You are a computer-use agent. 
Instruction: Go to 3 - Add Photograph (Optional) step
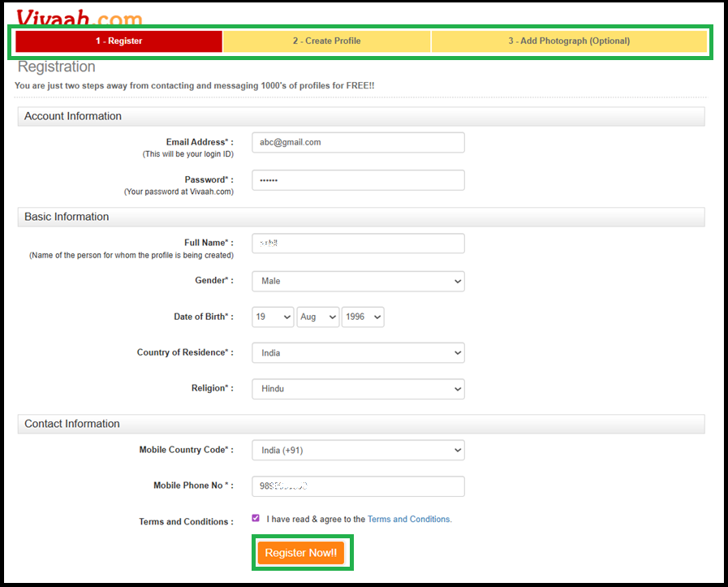(x=569, y=41)
